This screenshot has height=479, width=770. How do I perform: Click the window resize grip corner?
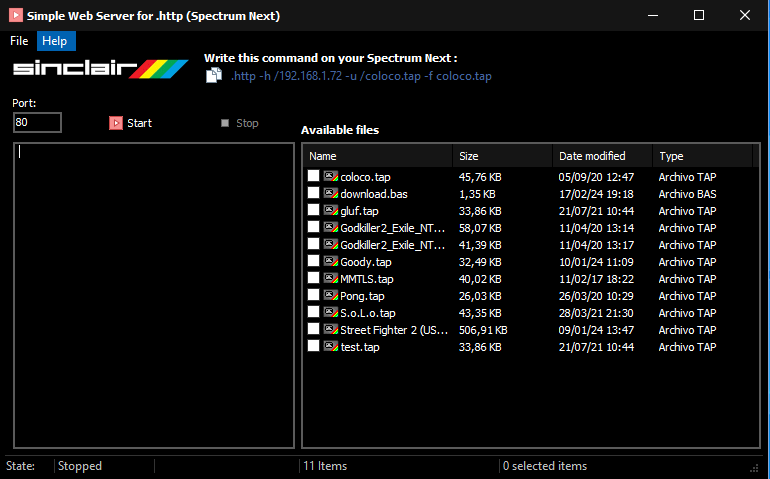pyautogui.click(x=754, y=468)
